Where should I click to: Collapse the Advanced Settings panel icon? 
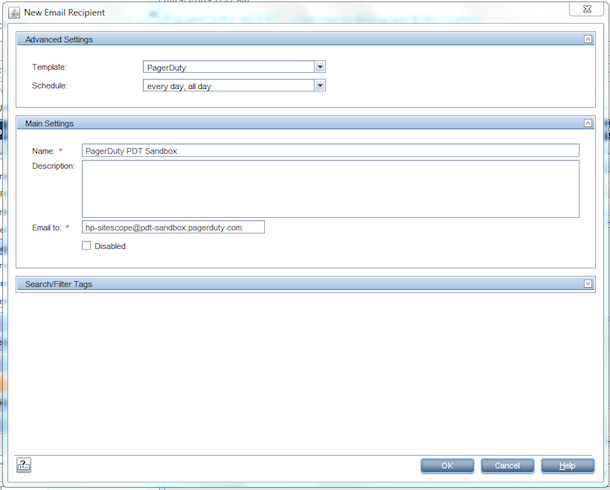(588, 39)
